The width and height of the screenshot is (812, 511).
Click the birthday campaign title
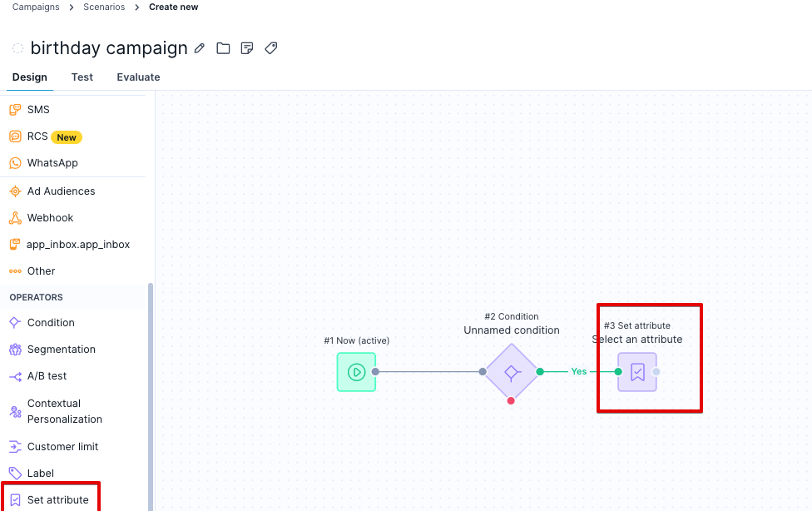pyautogui.click(x=109, y=48)
